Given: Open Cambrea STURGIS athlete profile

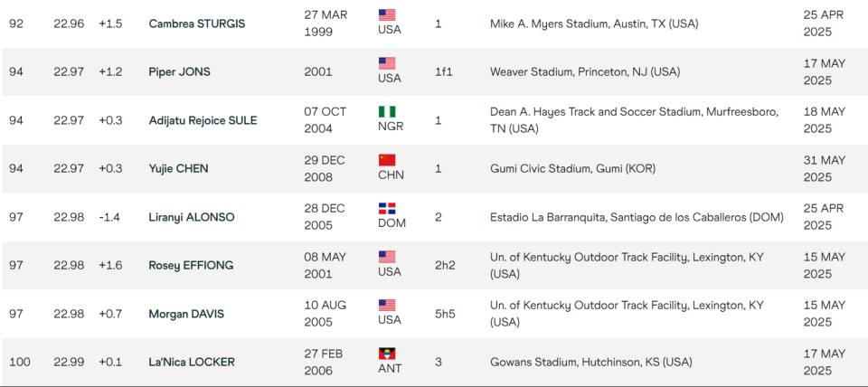Looking at the screenshot, I should coord(197,24).
